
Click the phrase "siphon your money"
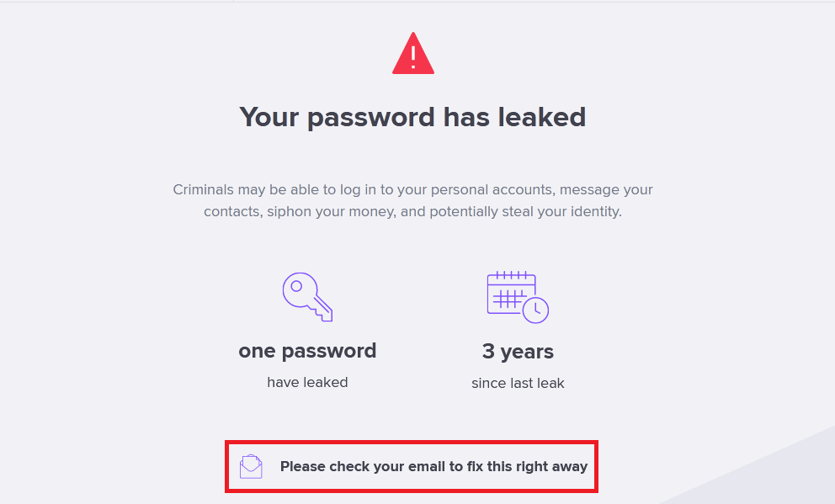[x=330, y=211]
